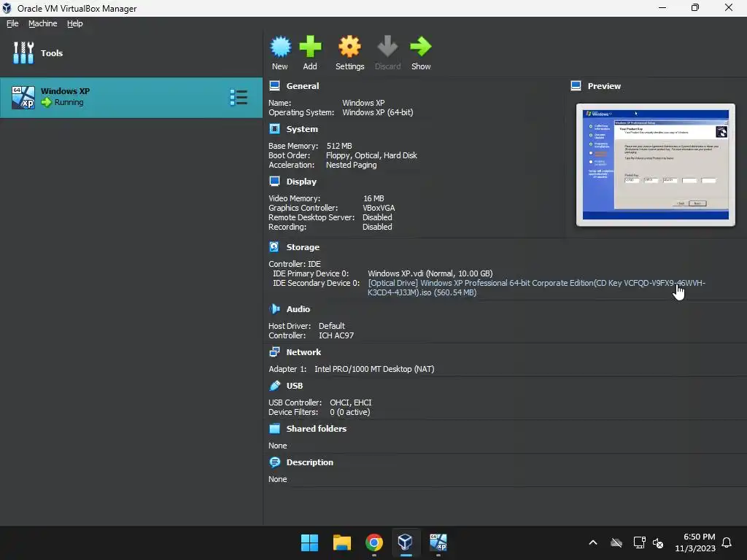Viewport: 747px width, 560px height.
Task: Click the 'Windows XP.vdi (Normal, 10.00 GB)' text
Action: click(430, 273)
